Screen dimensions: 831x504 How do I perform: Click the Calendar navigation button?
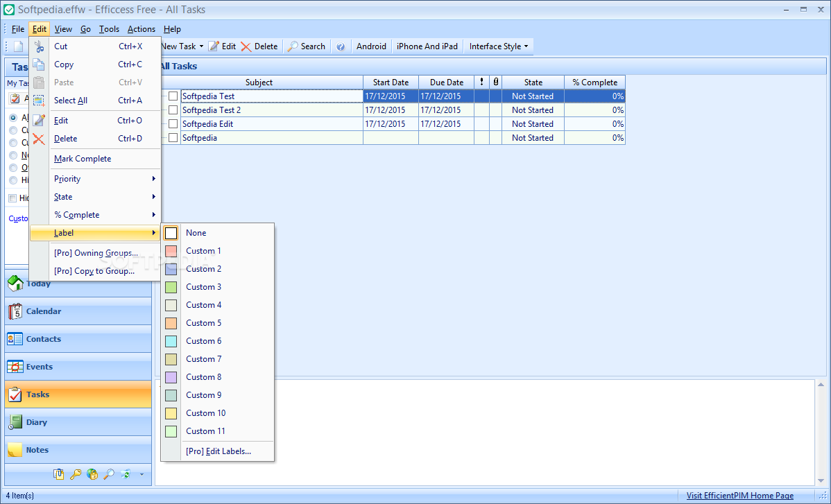(x=78, y=311)
